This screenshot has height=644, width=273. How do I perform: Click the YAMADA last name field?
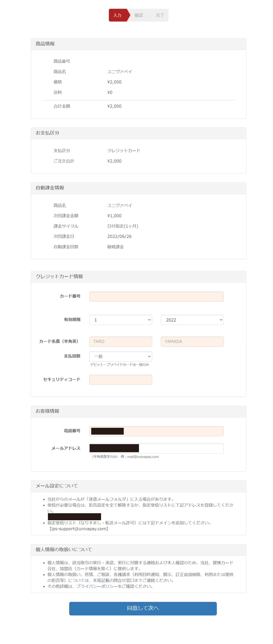192,342
